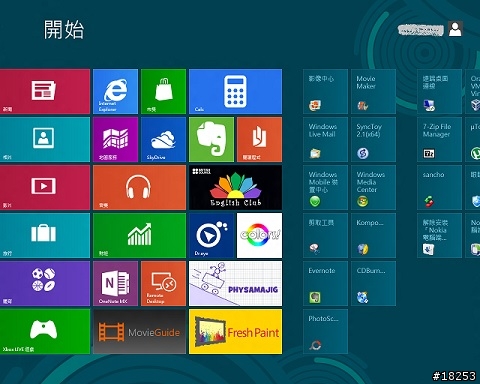This screenshot has width=480, height=384.
Task: Launch the green Evernote elephant tile
Action: (x=211, y=139)
